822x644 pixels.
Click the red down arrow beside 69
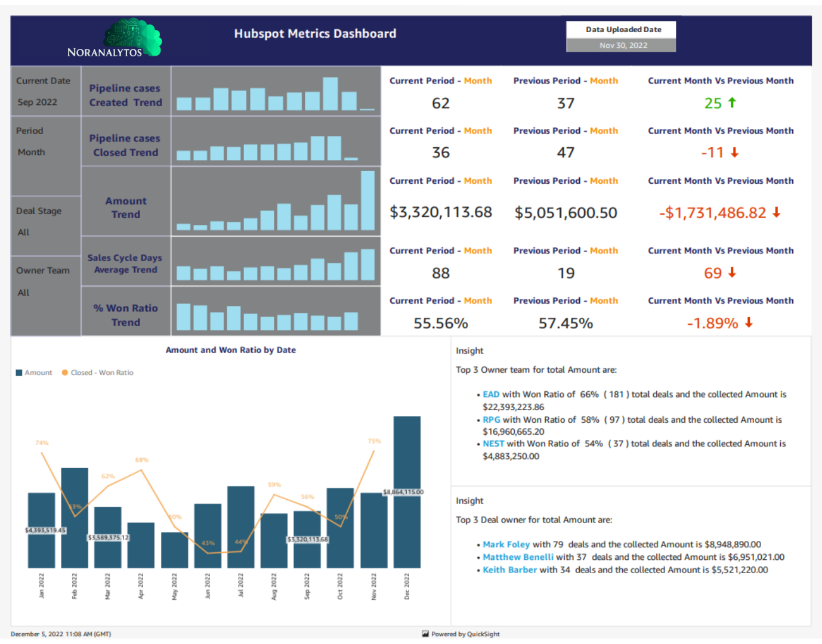point(732,273)
